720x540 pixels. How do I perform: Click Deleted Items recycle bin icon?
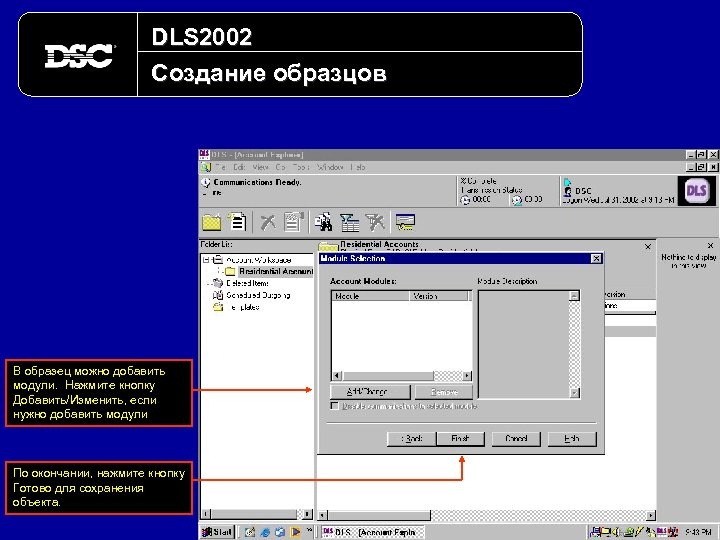pyautogui.click(x=218, y=283)
